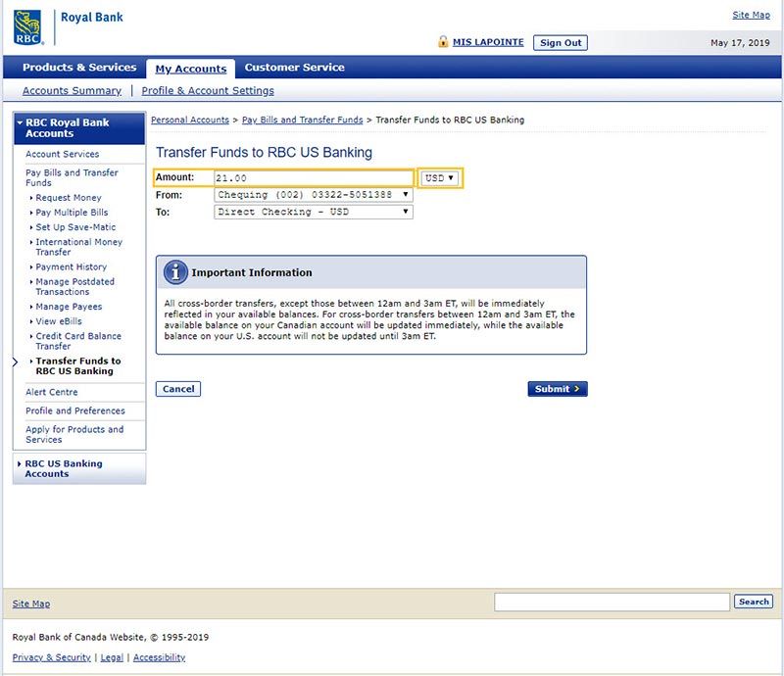The width and height of the screenshot is (784, 676).
Task: Open Account Services in sidebar
Action: [63, 154]
